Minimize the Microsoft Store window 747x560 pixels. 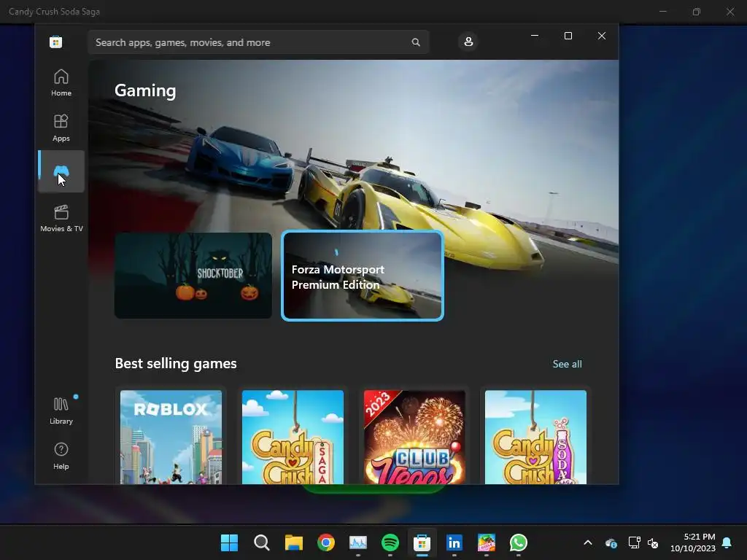pyautogui.click(x=535, y=36)
